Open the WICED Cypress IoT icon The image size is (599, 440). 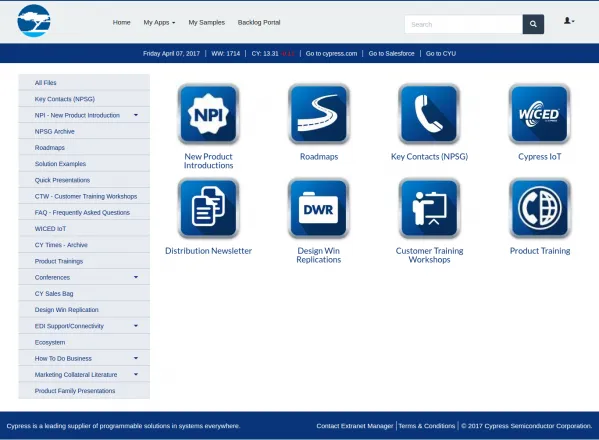539,114
